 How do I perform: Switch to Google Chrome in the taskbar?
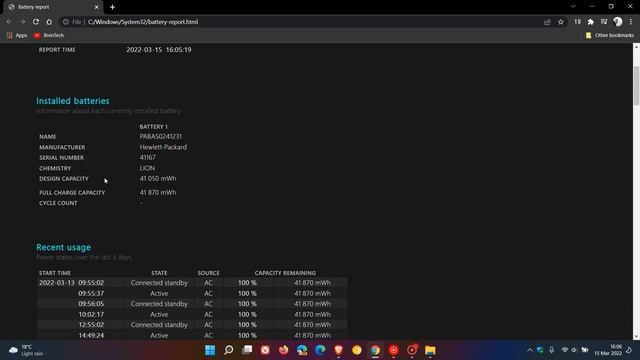coord(375,350)
